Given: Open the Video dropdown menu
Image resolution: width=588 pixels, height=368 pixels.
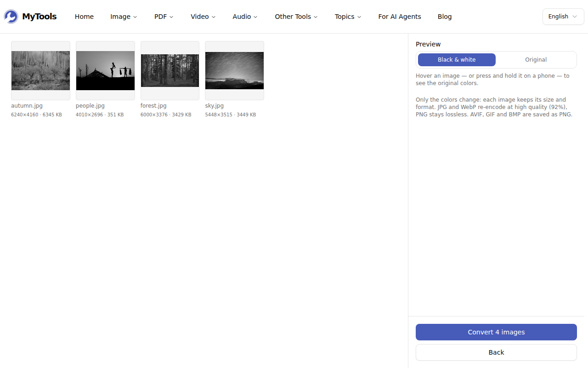Looking at the screenshot, I should 203,17.
